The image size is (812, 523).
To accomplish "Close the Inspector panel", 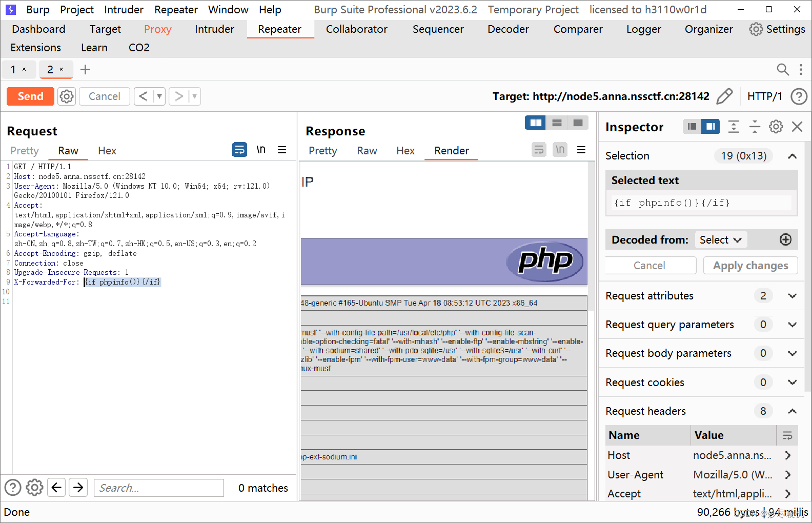I will point(797,127).
